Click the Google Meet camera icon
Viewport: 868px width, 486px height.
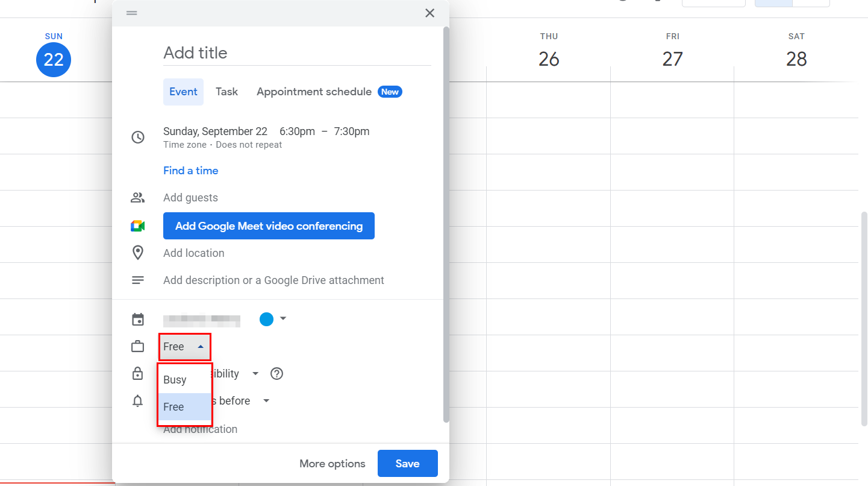(x=138, y=226)
